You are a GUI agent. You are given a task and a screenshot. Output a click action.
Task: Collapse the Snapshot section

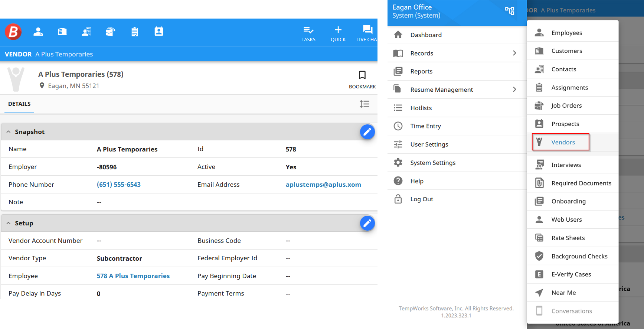(x=9, y=132)
